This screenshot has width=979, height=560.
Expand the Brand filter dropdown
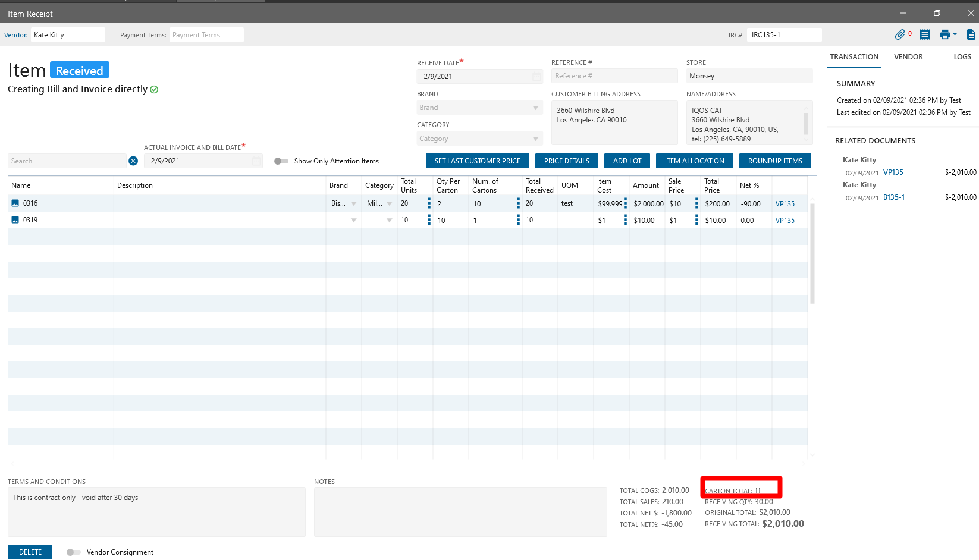(x=535, y=108)
